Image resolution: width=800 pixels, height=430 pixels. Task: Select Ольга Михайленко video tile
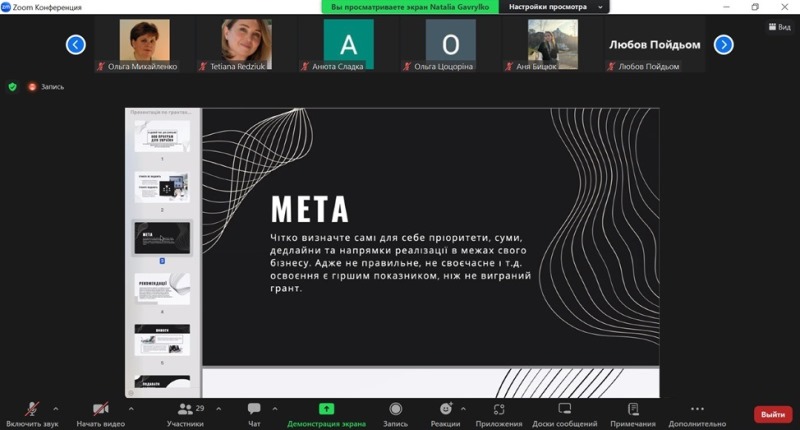[x=144, y=44]
